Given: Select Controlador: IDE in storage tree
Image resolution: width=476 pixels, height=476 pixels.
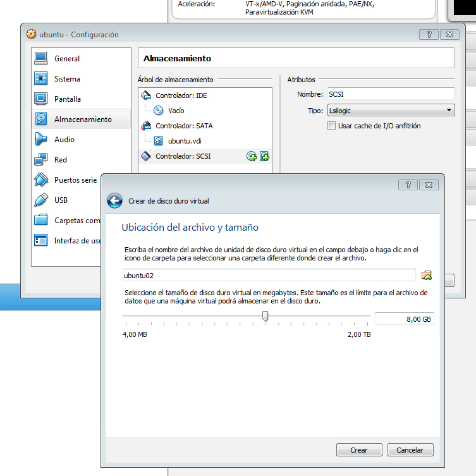Looking at the screenshot, I should (181, 95).
